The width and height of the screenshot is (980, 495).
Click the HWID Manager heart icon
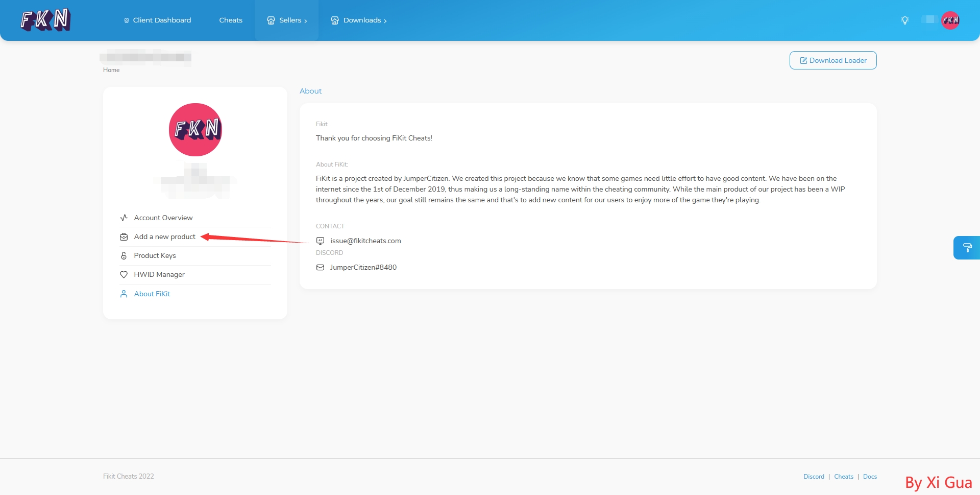(x=124, y=275)
